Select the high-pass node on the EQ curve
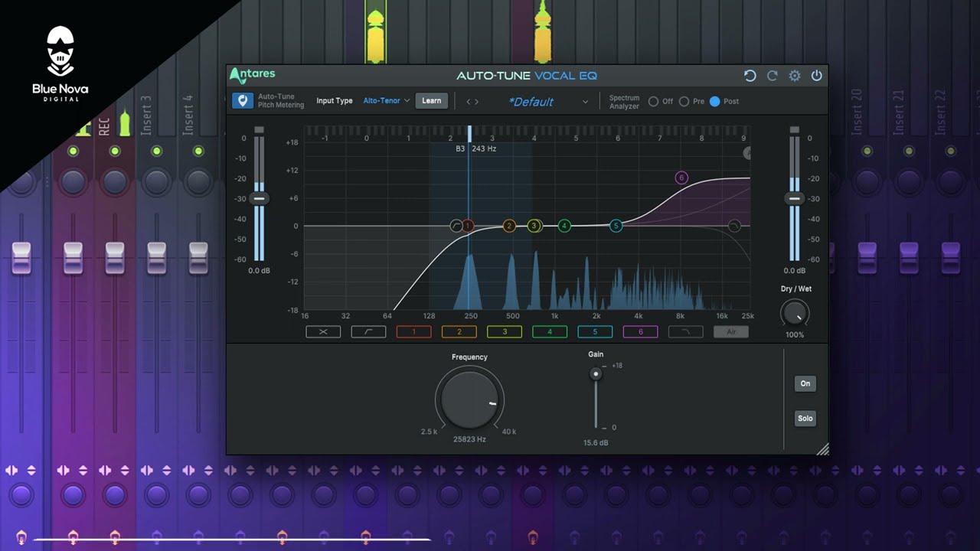Viewport: 980px width, 551px height. tap(456, 226)
